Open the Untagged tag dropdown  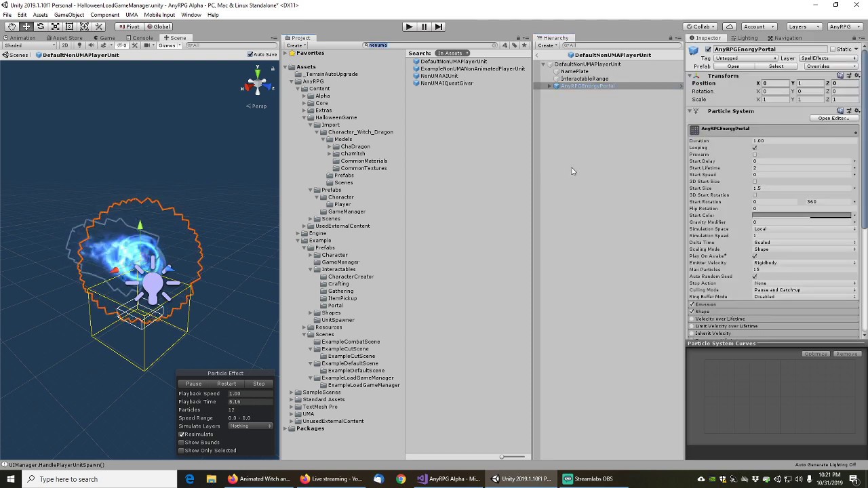745,58
